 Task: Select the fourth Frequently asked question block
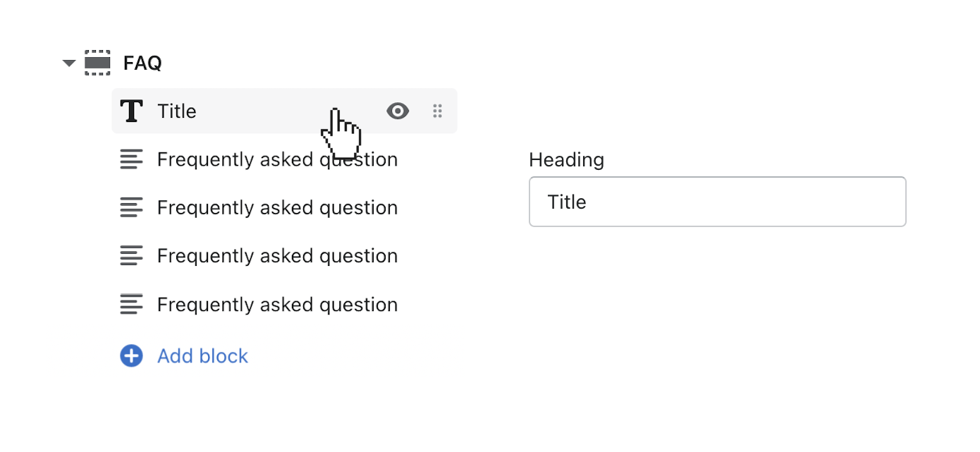coord(277,305)
